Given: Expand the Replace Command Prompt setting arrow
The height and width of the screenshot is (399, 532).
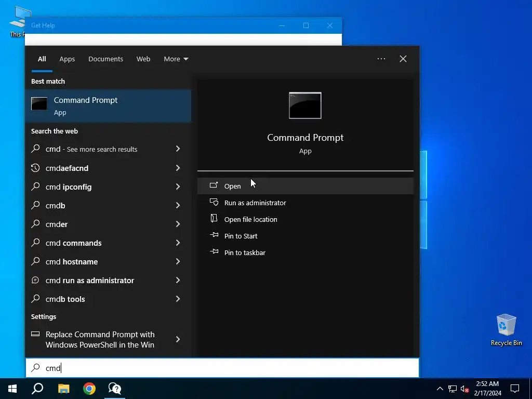Looking at the screenshot, I should click(x=178, y=339).
